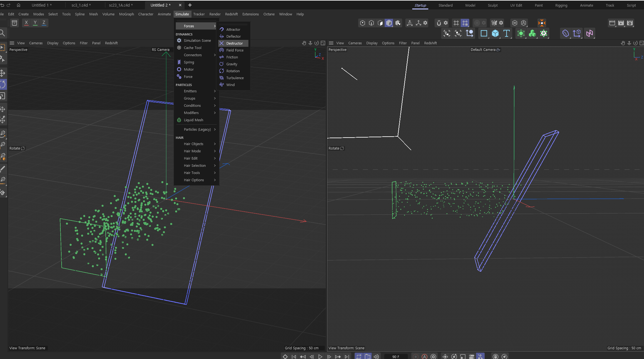Viewport: 644px width, 359px height.
Task: Click the orange centered-dot arrows icon
Action: [541, 23]
